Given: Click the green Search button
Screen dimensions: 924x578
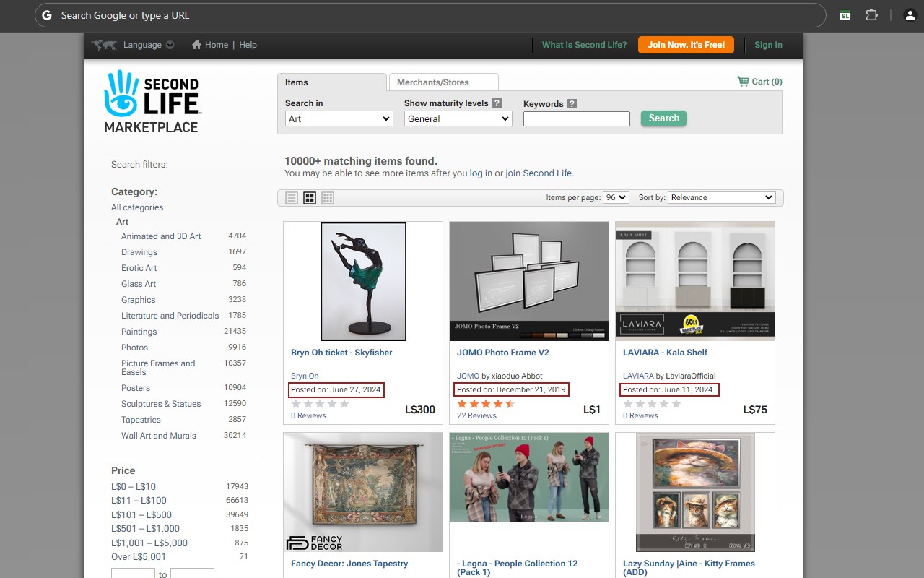Looking at the screenshot, I should click(663, 118).
